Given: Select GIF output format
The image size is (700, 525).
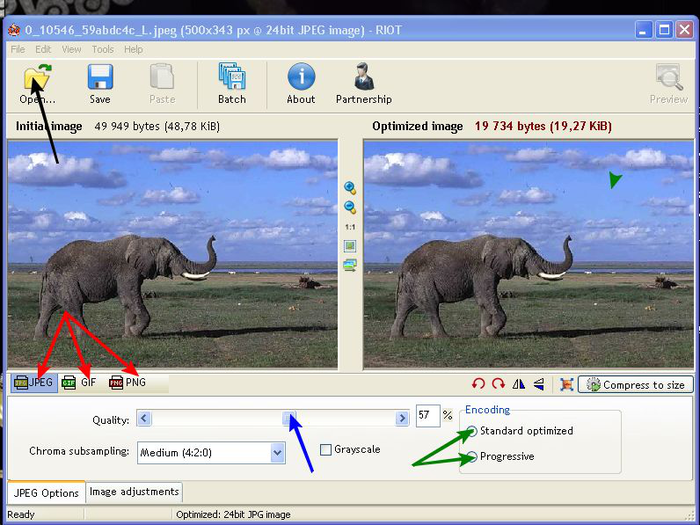Looking at the screenshot, I should (x=79, y=383).
